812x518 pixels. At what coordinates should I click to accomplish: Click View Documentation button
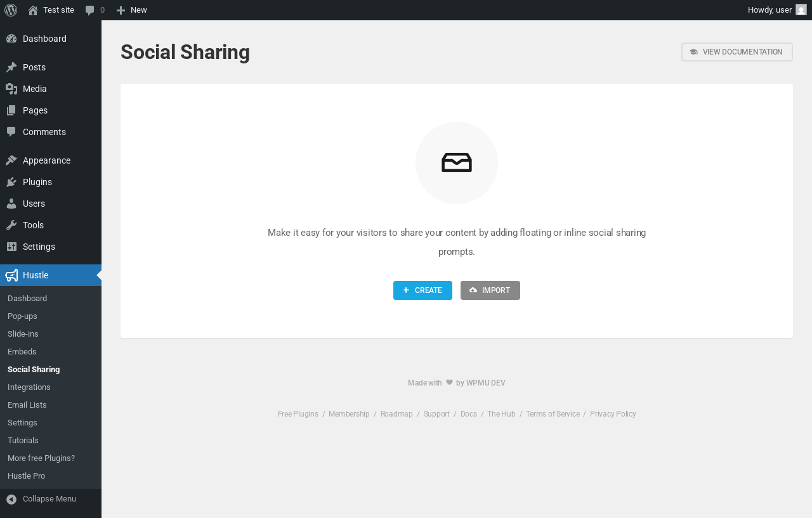point(737,52)
